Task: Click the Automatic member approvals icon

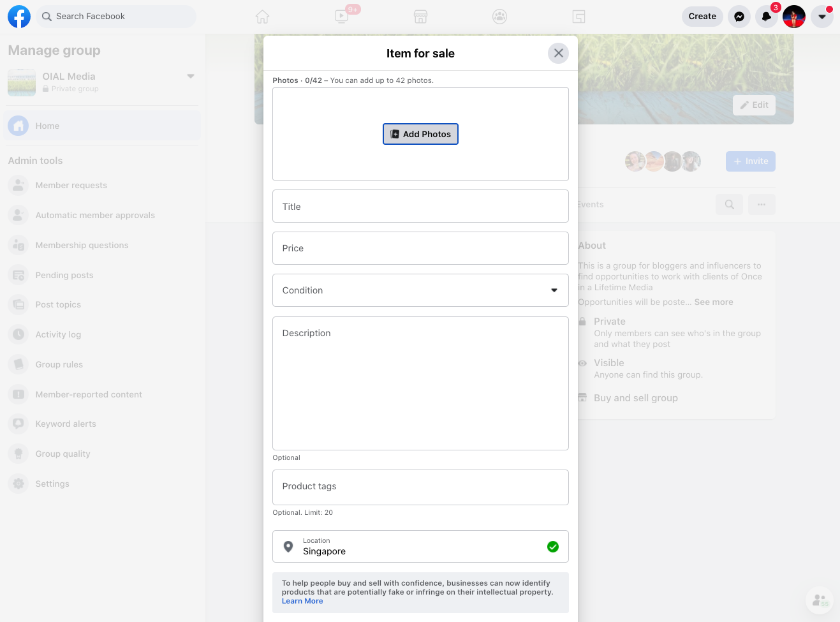Action: click(x=18, y=215)
